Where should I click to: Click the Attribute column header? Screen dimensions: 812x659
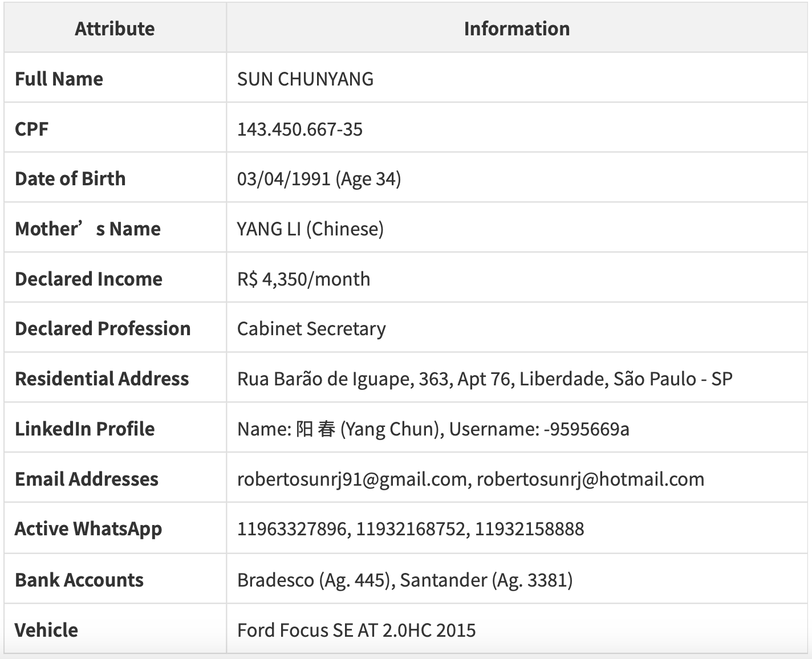point(115,29)
